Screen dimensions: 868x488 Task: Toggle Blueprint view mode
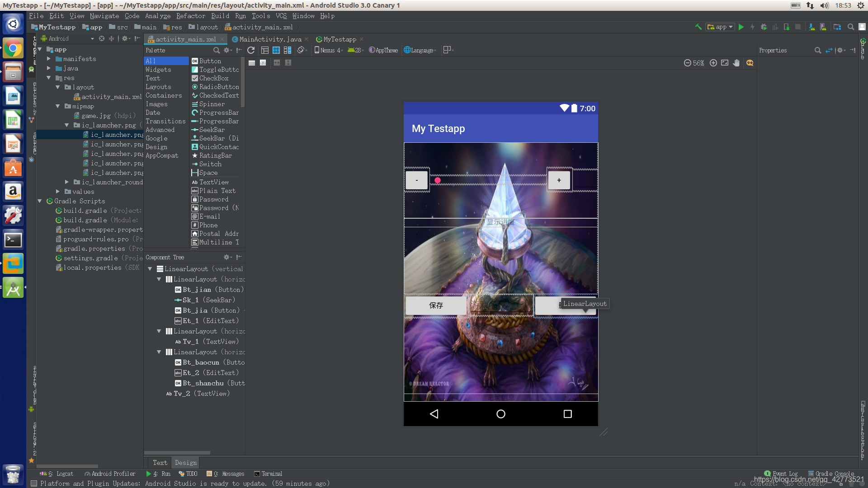pyautogui.click(x=276, y=50)
